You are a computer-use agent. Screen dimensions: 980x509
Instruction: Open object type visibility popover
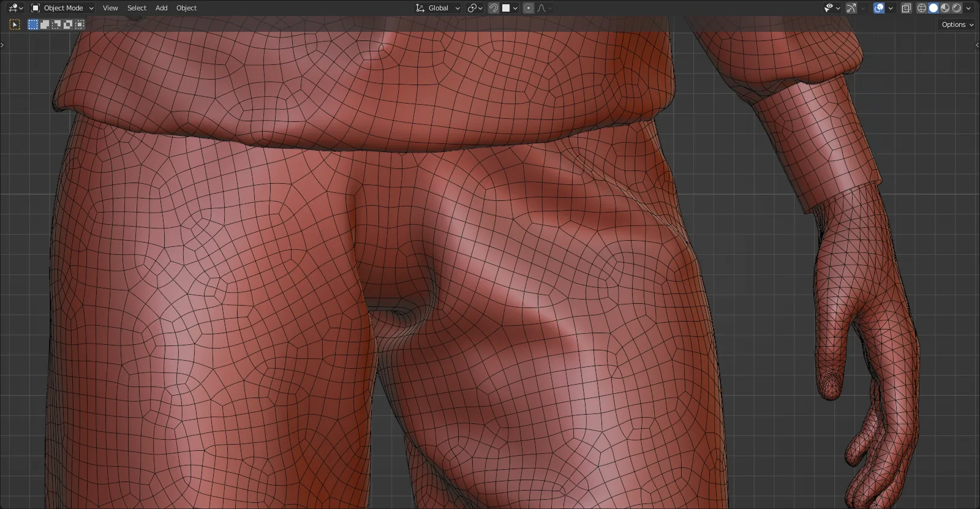832,8
